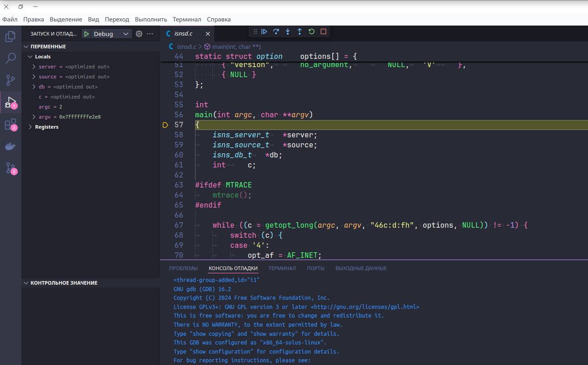The image size is (588, 365).
Task: Click the sticky scroll line 44 header
Action: 374,57
